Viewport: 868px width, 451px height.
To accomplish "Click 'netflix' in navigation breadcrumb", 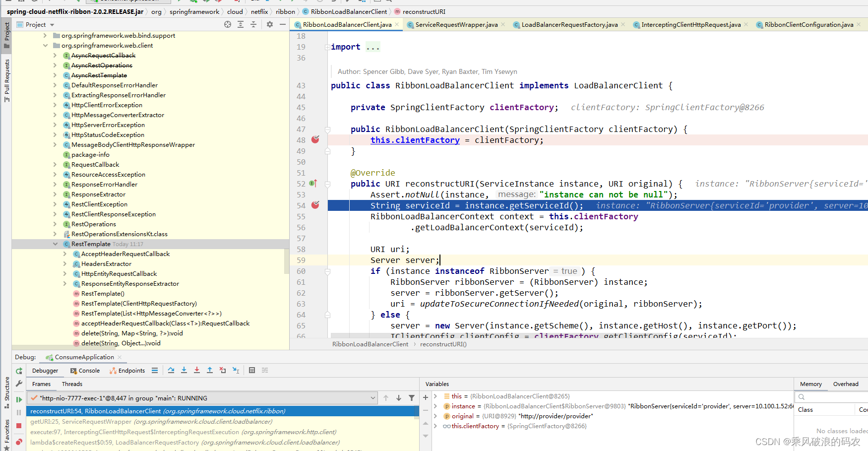I will coord(259,11).
